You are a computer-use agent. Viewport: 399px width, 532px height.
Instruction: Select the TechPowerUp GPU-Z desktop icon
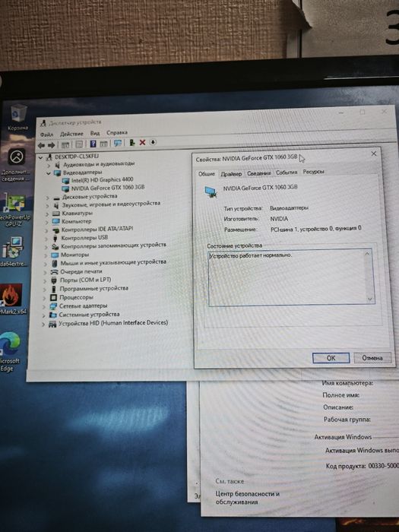pos(14,210)
